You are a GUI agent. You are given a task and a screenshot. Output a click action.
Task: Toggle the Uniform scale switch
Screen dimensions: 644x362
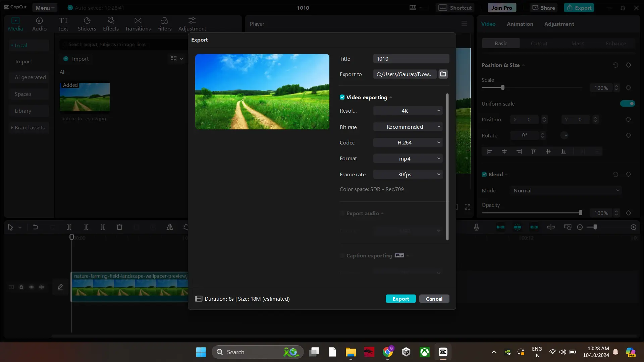[628, 104]
